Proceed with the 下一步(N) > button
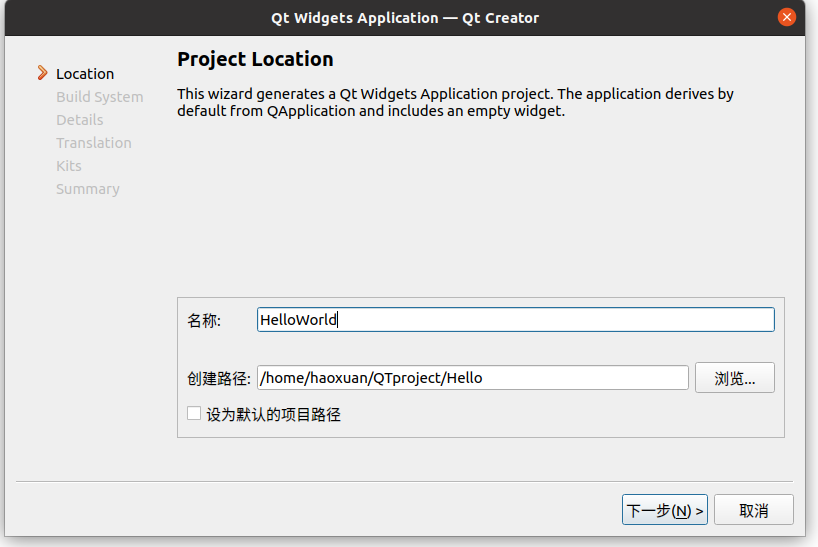This screenshot has height=547, width=818. click(x=664, y=510)
